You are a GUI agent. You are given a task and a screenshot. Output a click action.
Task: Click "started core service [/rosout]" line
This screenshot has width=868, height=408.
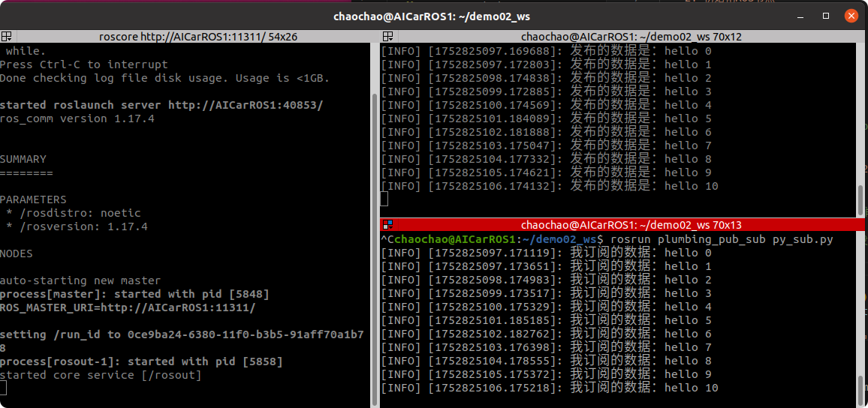click(101, 375)
